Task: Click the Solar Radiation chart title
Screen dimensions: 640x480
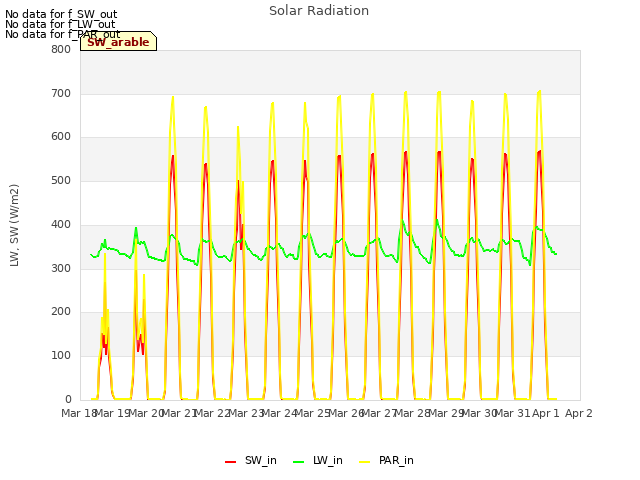Action: 319,11
